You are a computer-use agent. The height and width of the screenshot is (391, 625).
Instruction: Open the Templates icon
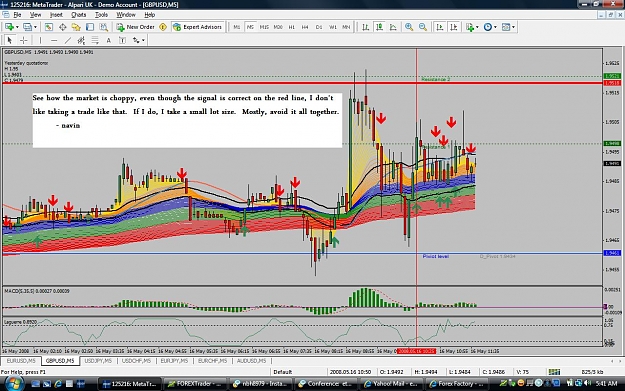[506, 27]
